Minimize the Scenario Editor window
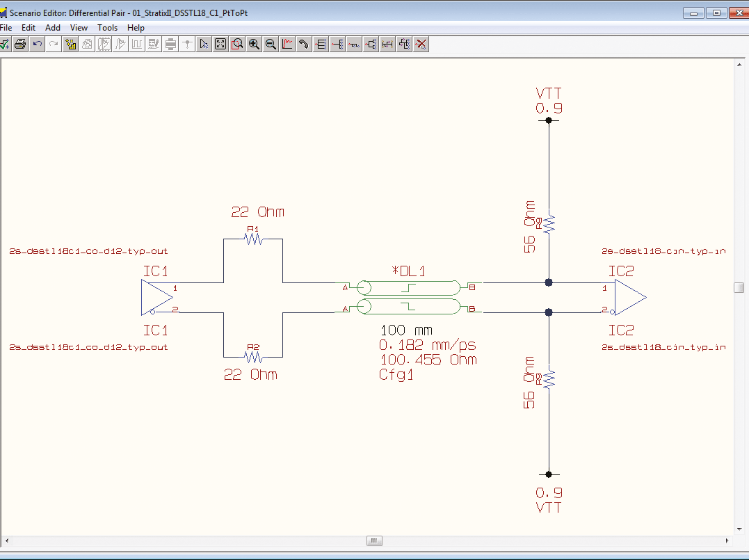This screenshot has height=560, width=749. point(693,13)
